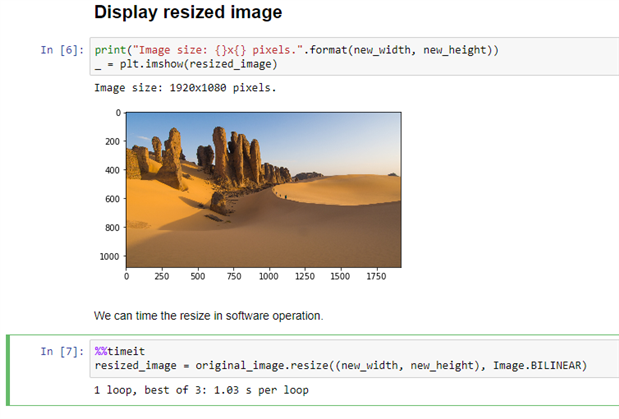The image size is (619, 419).
Task: Click the desert landscape plot image
Action: [x=263, y=188]
